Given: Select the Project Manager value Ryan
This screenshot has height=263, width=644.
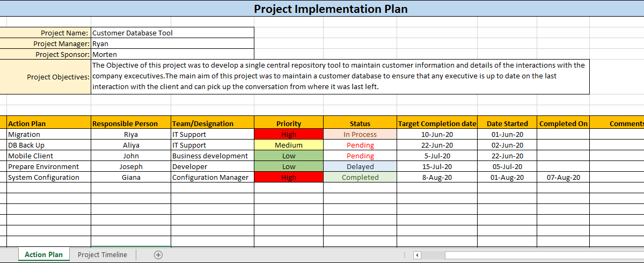Looking at the screenshot, I should click(x=172, y=43).
